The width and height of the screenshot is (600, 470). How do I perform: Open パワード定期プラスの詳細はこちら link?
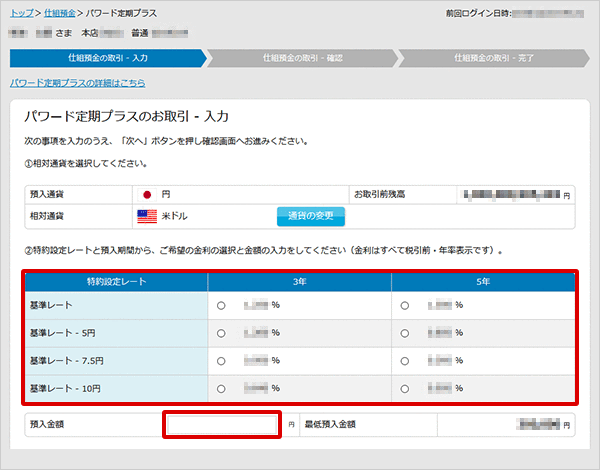[x=77, y=83]
